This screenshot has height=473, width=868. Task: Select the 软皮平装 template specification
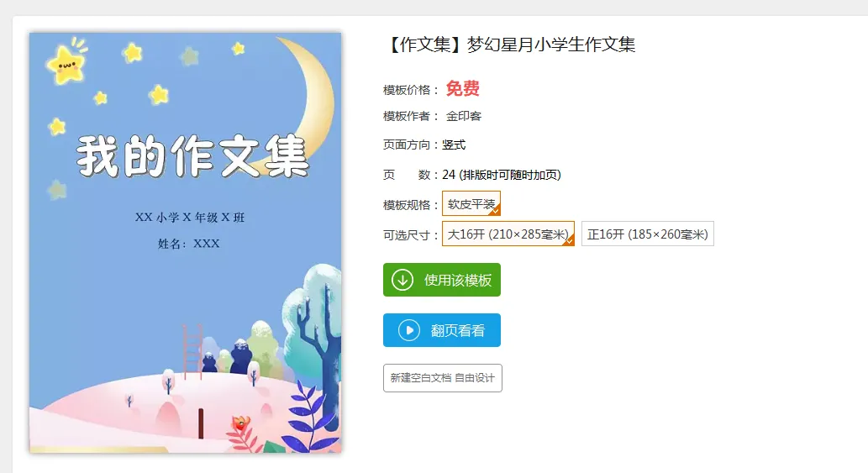click(x=471, y=203)
